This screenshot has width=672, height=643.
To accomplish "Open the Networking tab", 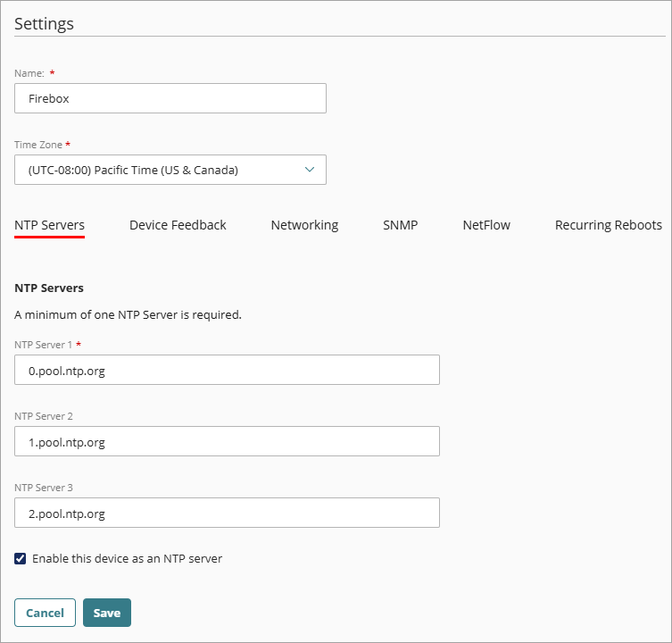I will (304, 225).
